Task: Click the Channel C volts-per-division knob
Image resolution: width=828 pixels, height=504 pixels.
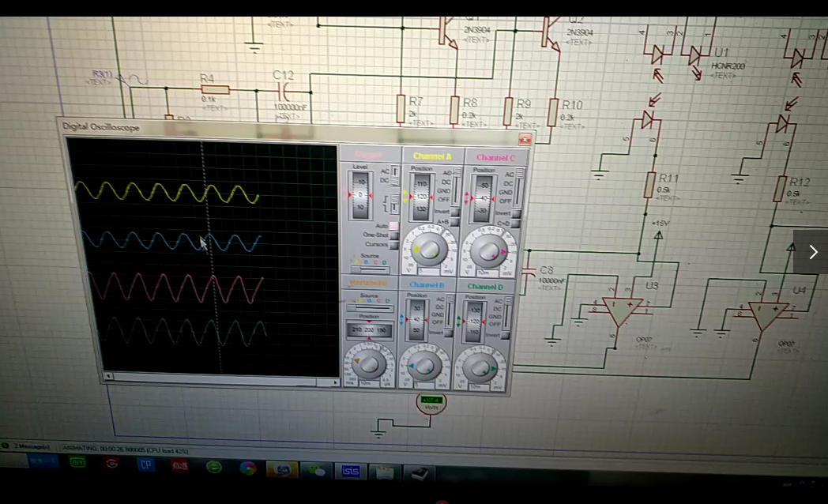Action: 489,250
